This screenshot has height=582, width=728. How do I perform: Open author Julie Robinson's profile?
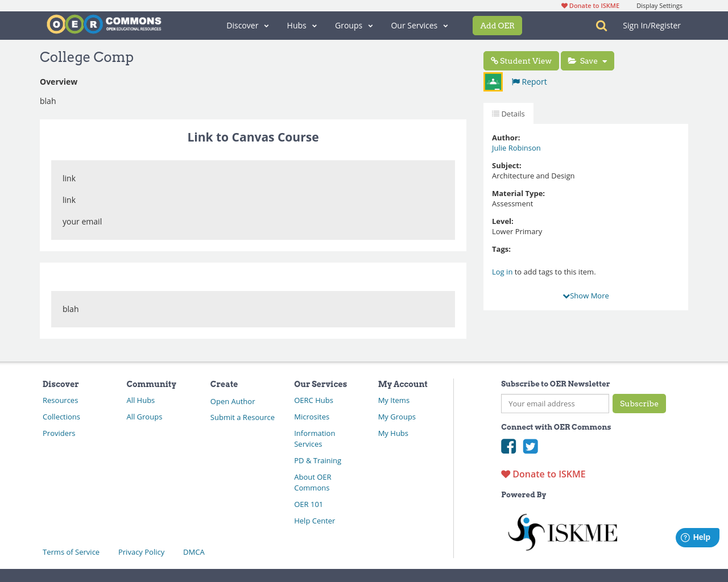point(516,147)
